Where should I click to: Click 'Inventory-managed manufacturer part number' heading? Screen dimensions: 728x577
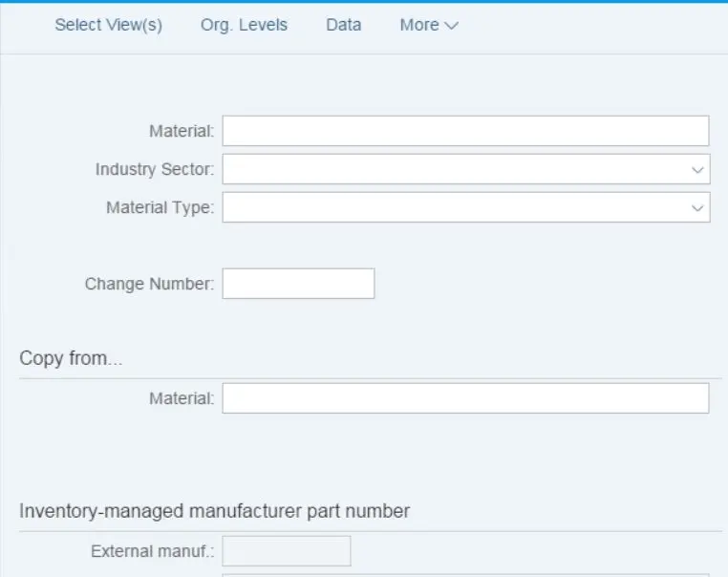pos(215,511)
